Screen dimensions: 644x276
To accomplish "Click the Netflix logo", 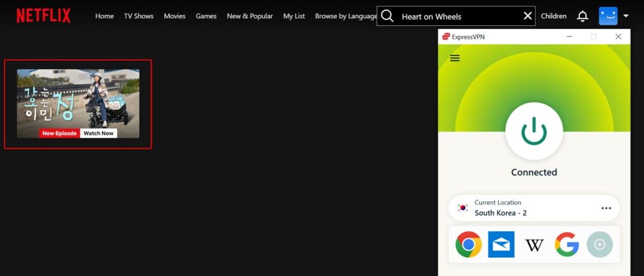I will [43, 16].
